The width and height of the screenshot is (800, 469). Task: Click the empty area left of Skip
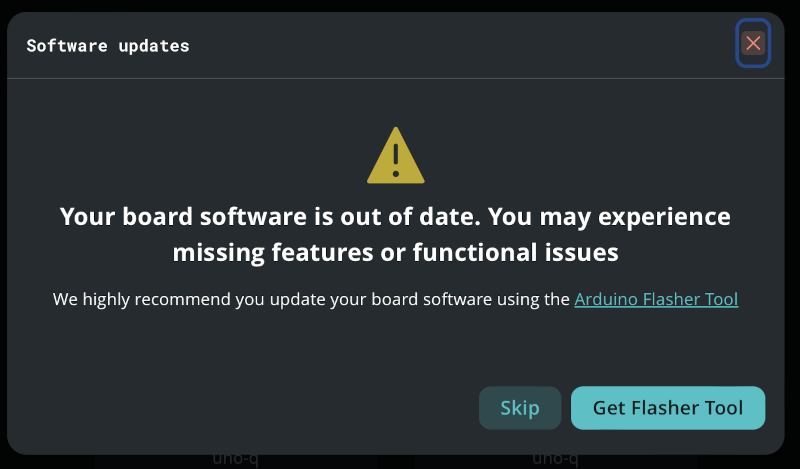click(x=250, y=408)
